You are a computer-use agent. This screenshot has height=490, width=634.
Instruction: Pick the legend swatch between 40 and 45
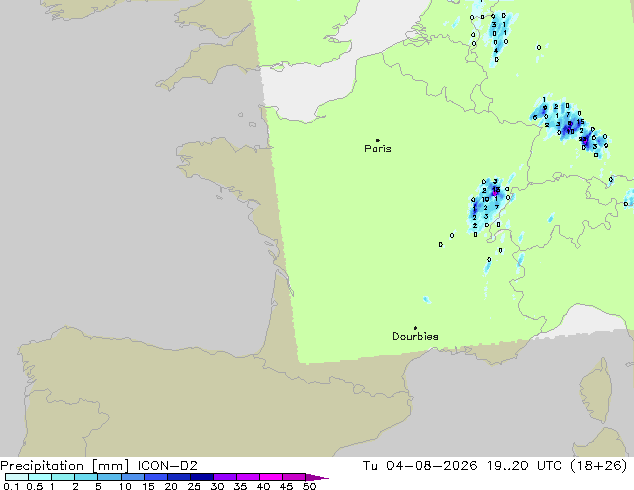tap(271, 477)
